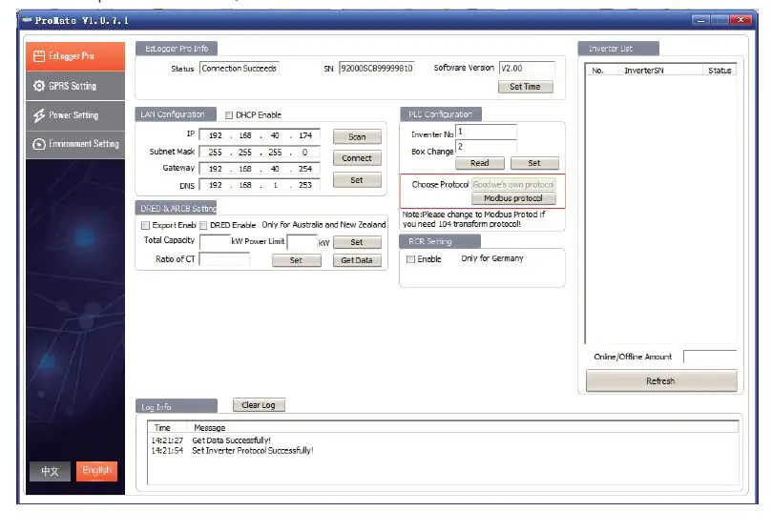
Task: Click the '14:21:27' log timestamp
Action: (167, 440)
